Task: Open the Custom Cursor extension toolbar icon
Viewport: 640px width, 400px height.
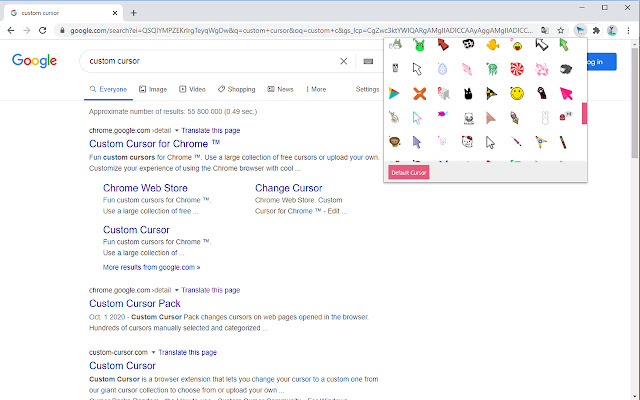Action: click(580, 30)
